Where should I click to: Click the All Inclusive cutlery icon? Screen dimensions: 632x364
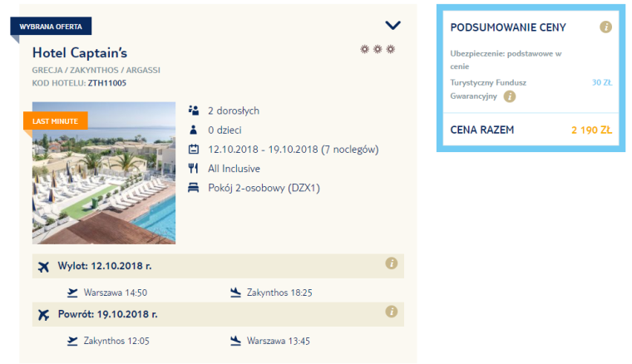coord(194,169)
